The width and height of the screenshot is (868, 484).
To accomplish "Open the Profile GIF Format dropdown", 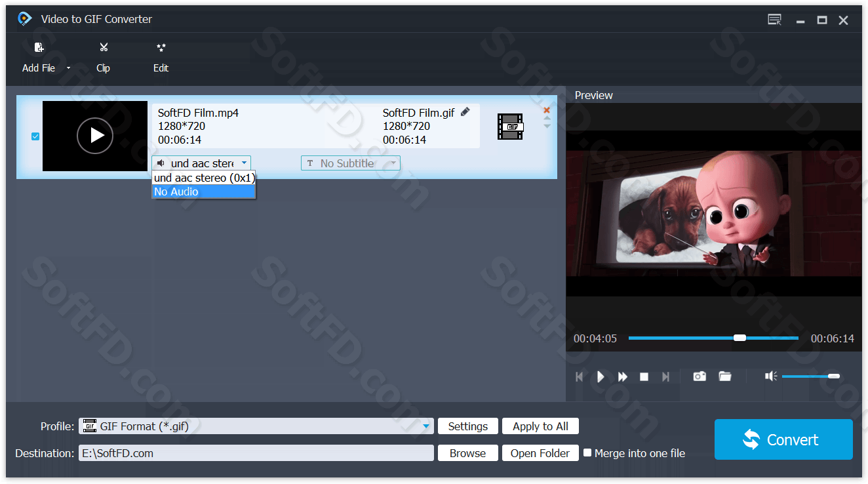I will pyautogui.click(x=256, y=426).
